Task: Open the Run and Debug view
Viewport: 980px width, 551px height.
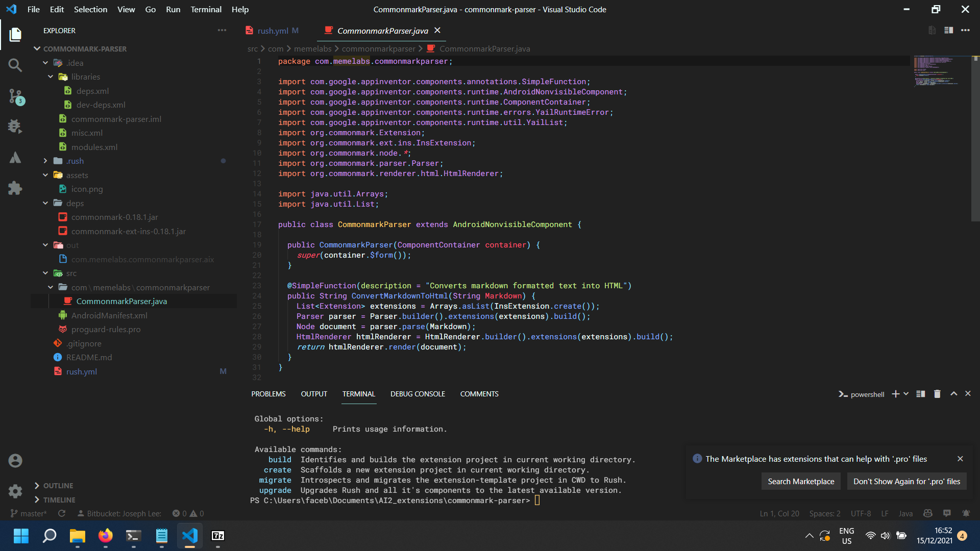Action: coord(15,126)
